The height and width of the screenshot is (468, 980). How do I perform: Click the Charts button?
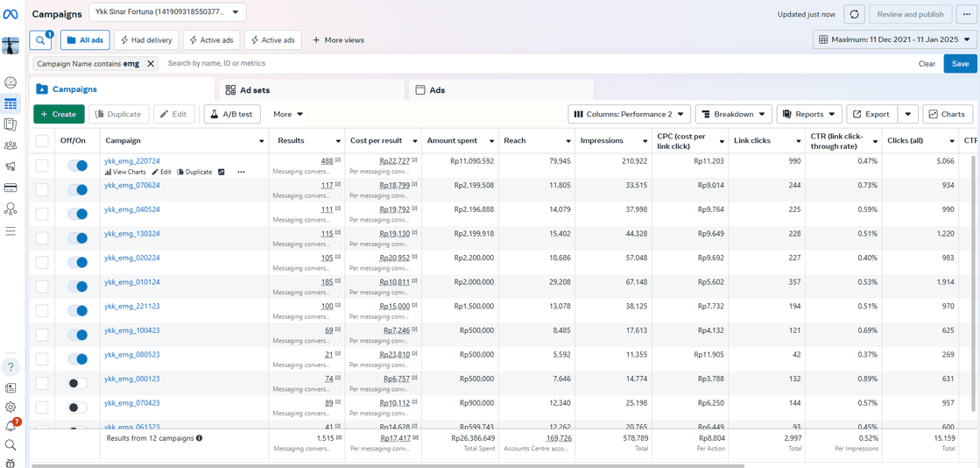click(x=948, y=115)
